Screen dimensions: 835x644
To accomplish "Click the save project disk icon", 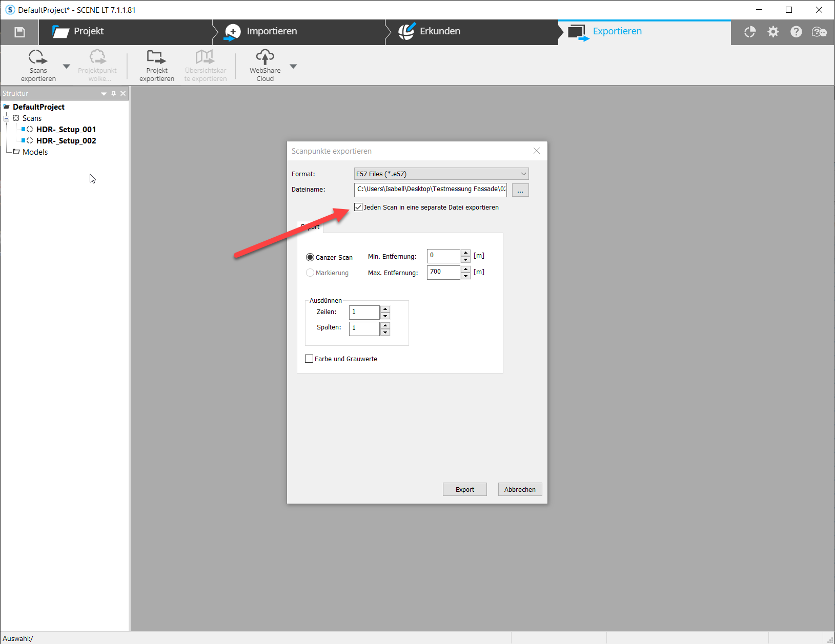I will [x=19, y=32].
